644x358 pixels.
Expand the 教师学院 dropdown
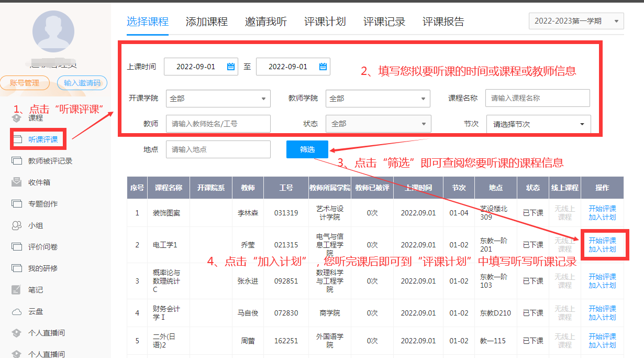coord(378,98)
